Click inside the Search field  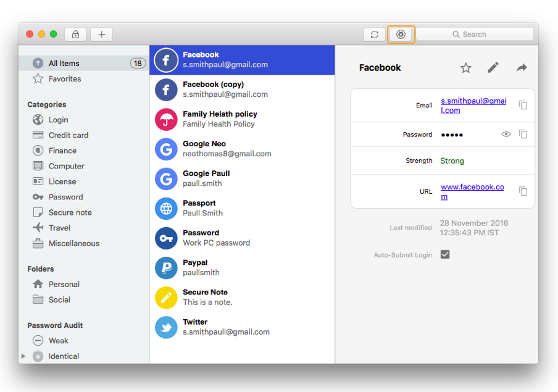pyautogui.click(x=475, y=34)
